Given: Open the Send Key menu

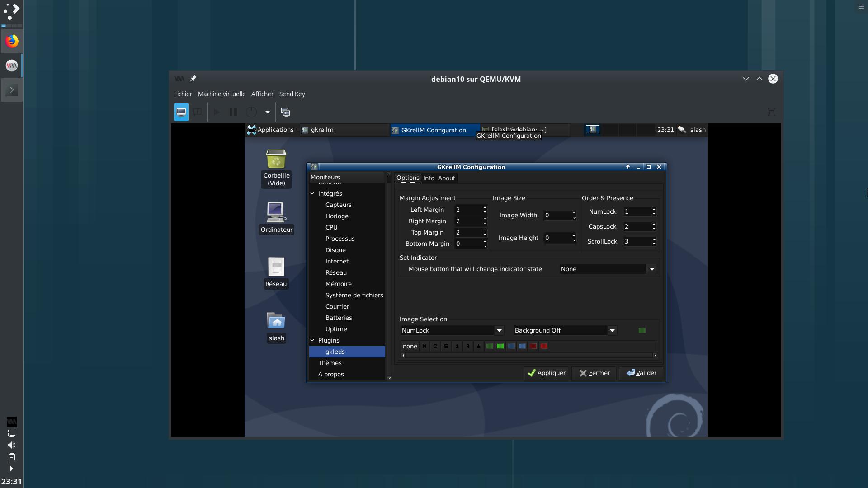Looking at the screenshot, I should coord(292,94).
